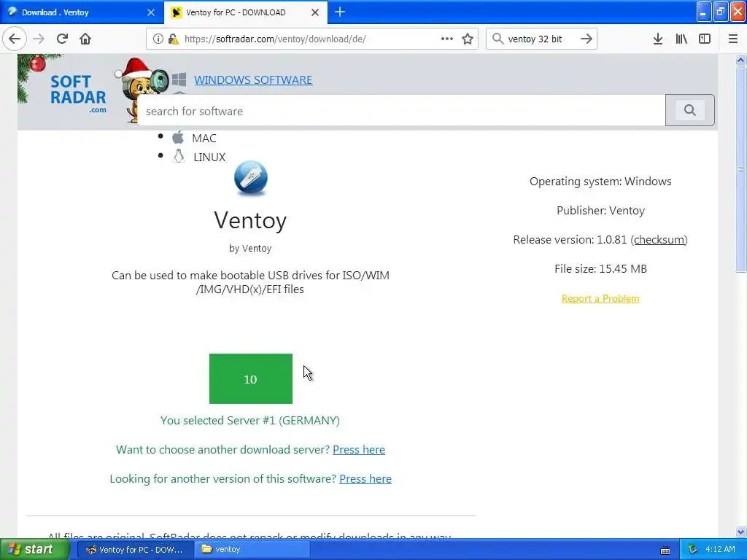Image resolution: width=747 pixels, height=560 pixels.
Task: Go back to the previous page
Action: [15, 39]
